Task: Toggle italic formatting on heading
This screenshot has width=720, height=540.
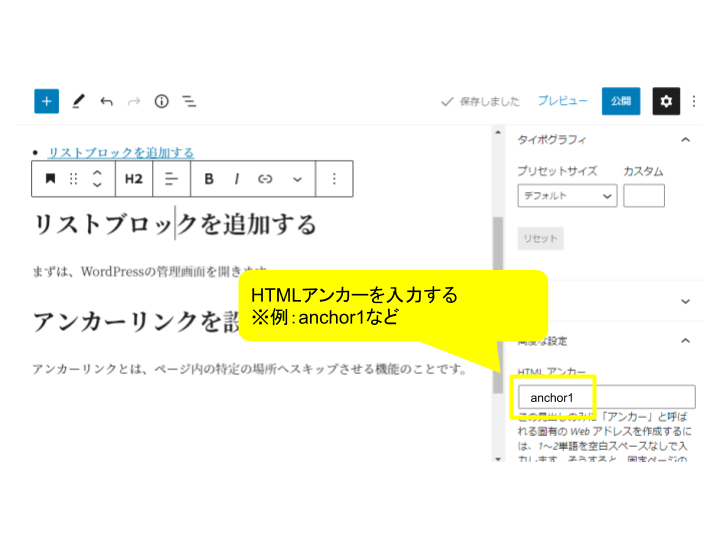Action: point(237,179)
